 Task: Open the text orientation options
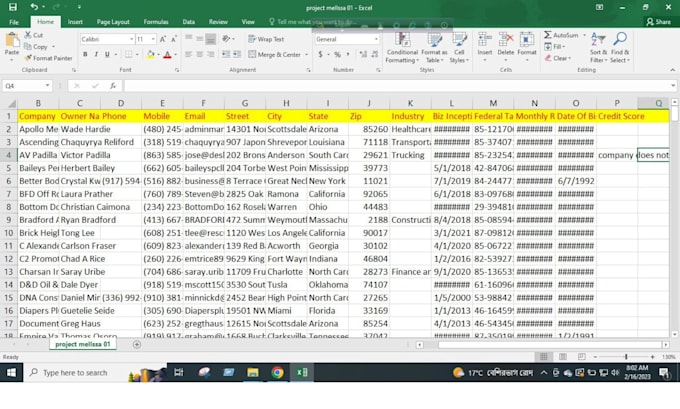pos(227,39)
